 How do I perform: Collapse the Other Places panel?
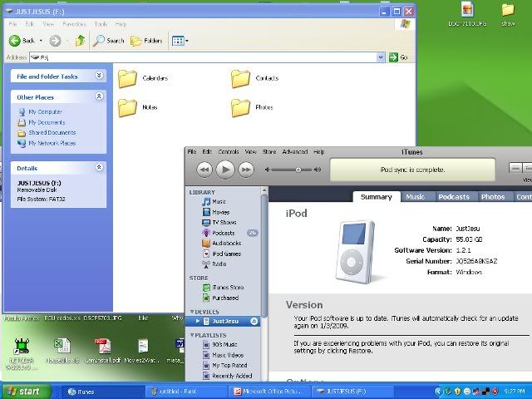pos(99,96)
